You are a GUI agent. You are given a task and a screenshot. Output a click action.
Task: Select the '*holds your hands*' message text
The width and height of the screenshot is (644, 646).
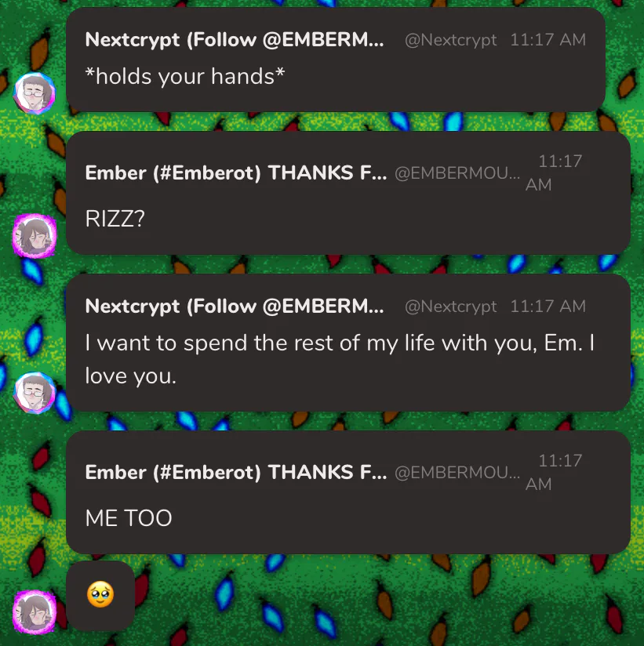[x=185, y=76]
